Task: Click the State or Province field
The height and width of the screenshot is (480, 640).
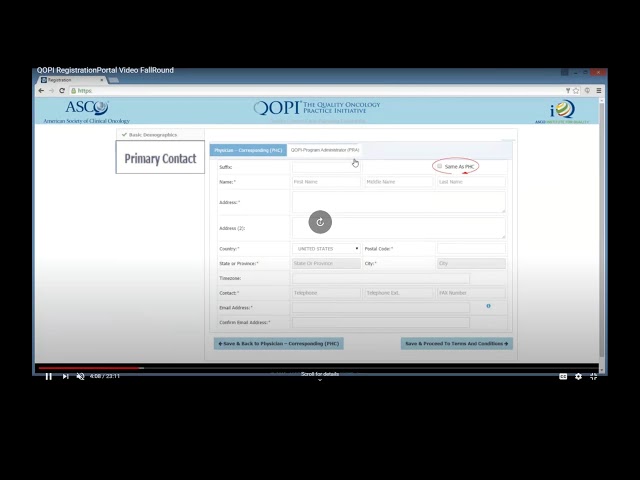Action: 326,263
